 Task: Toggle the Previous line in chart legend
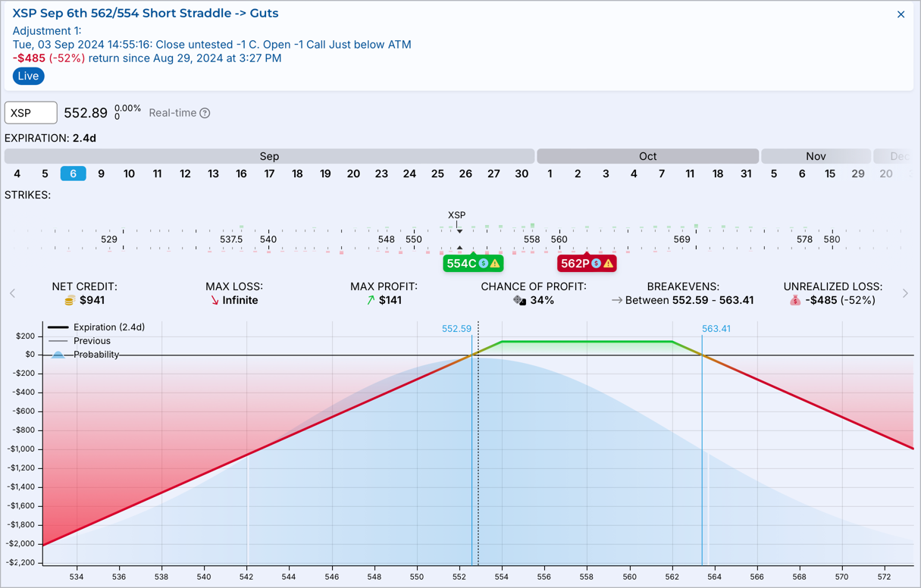(80, 341)
